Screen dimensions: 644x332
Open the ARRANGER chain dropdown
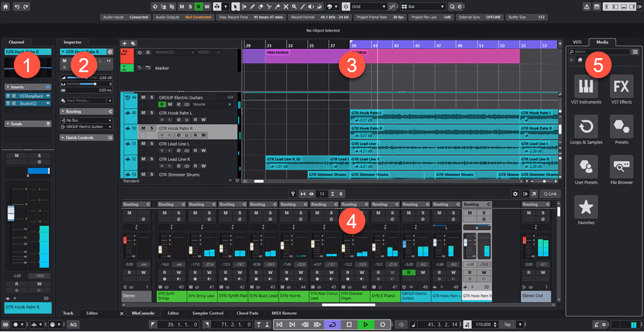[x=176, y=53]
